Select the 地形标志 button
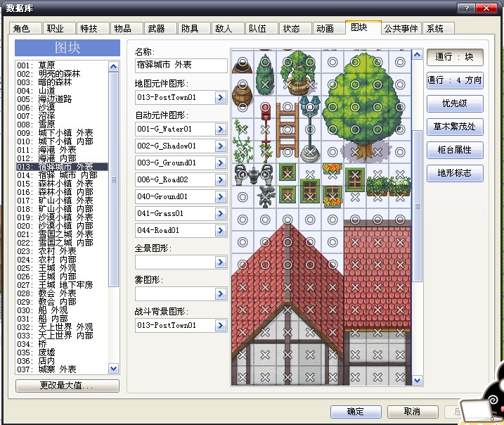The width and height of the screenshot is (504, 425). click(x=455, y=173)
